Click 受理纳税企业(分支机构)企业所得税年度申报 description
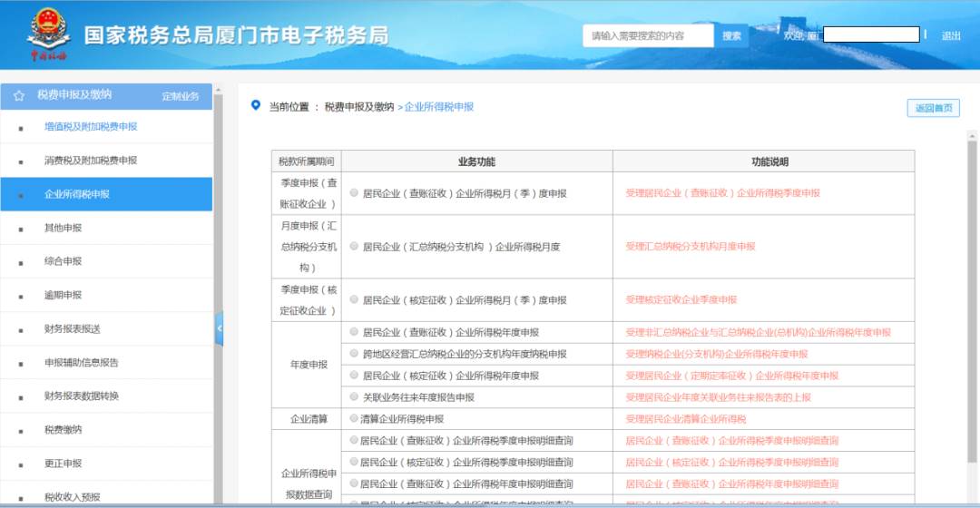Image resolution: width=980 pixels, height=508 pixels. click(x=716, y=355)
